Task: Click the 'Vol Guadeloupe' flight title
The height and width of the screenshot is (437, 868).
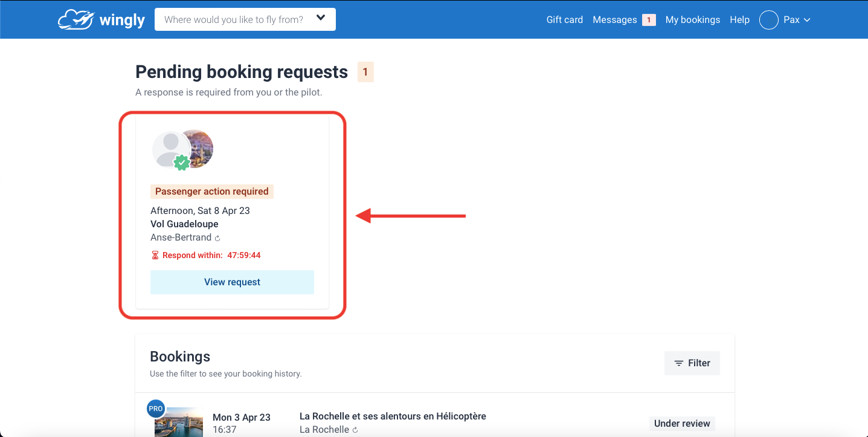Action: 184,224
